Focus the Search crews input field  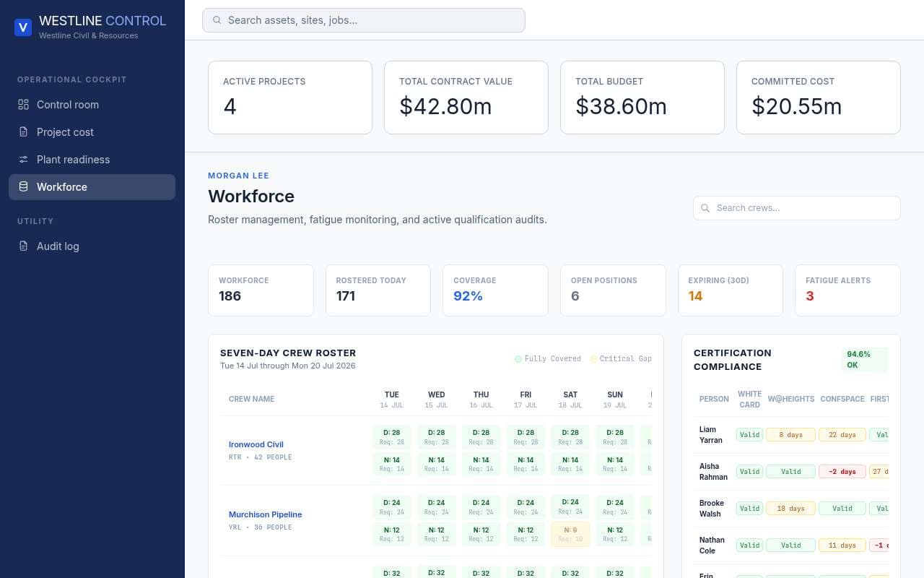click(x=797, y=208)
